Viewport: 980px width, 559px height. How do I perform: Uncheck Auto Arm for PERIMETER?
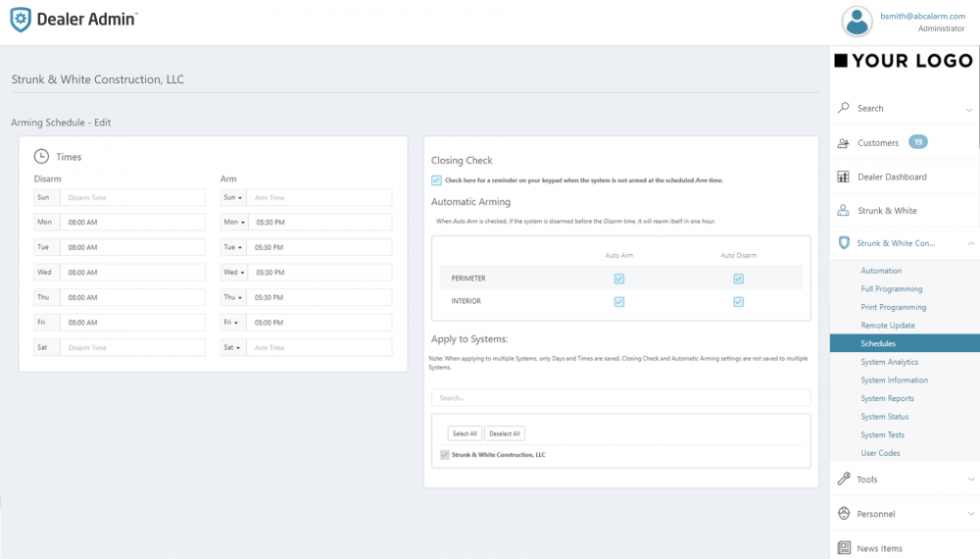(x=619, y=279)
